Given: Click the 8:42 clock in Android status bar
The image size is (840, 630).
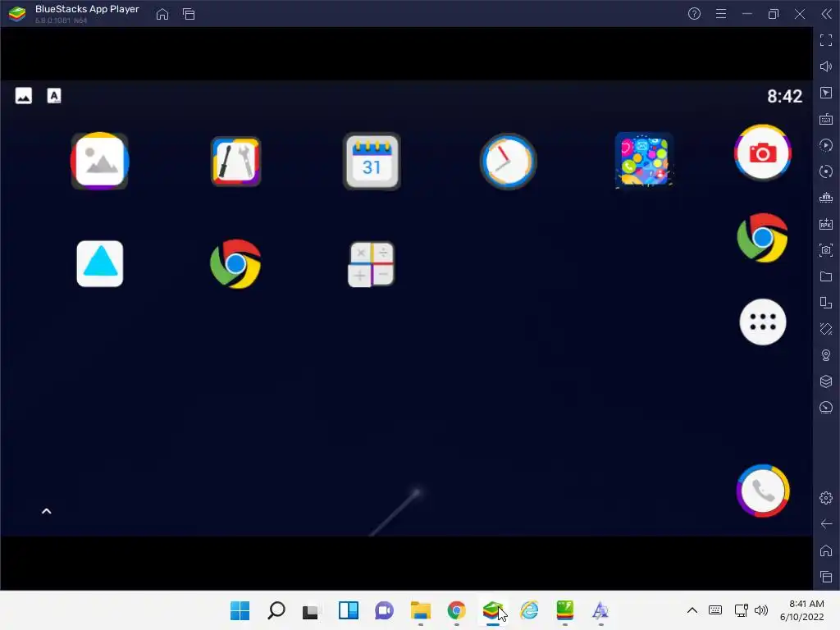Looking at the screenshot, I should click(x=784, y=97).
